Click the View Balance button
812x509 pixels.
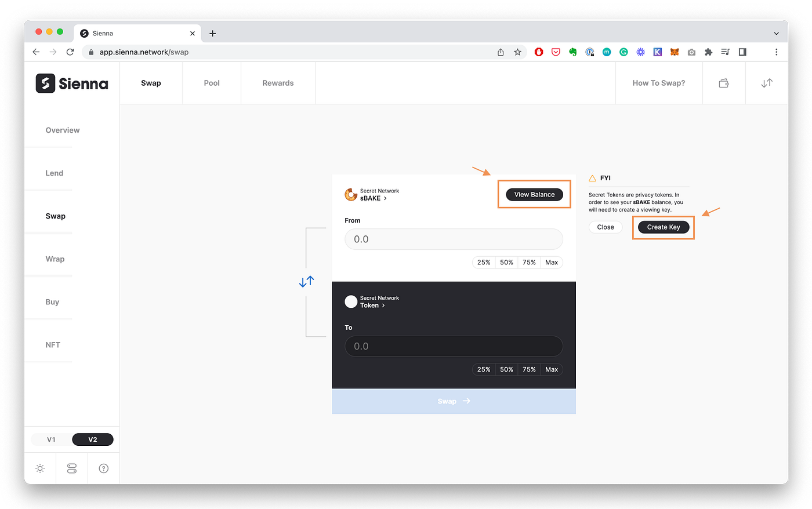534,194
